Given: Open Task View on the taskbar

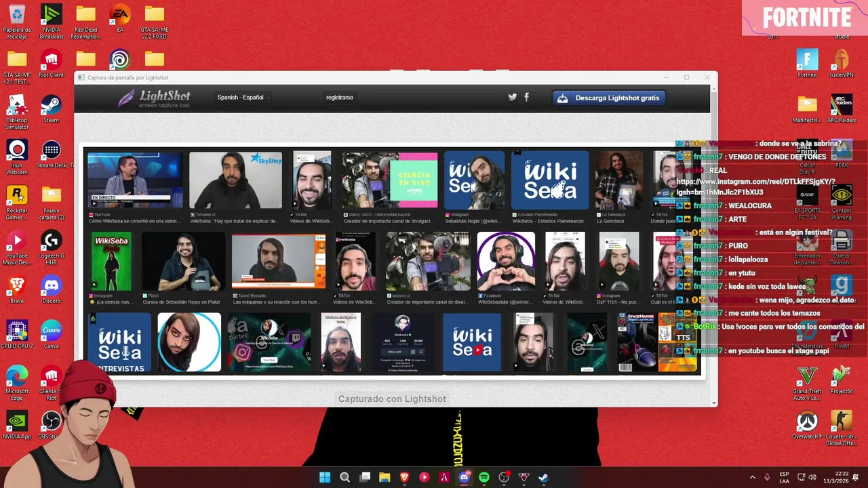Looking at the screenshot, I should [365, 477].
